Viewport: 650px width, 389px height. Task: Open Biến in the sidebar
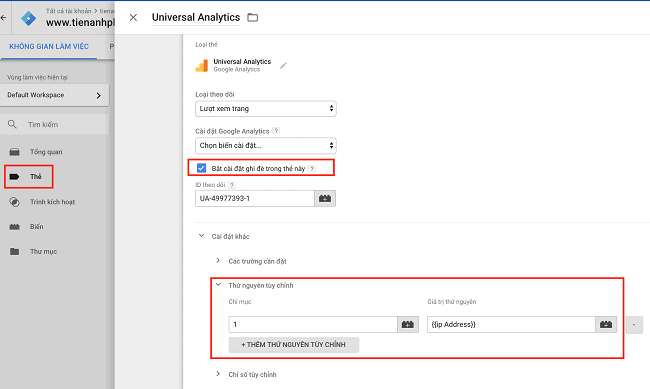coord(36,227)
